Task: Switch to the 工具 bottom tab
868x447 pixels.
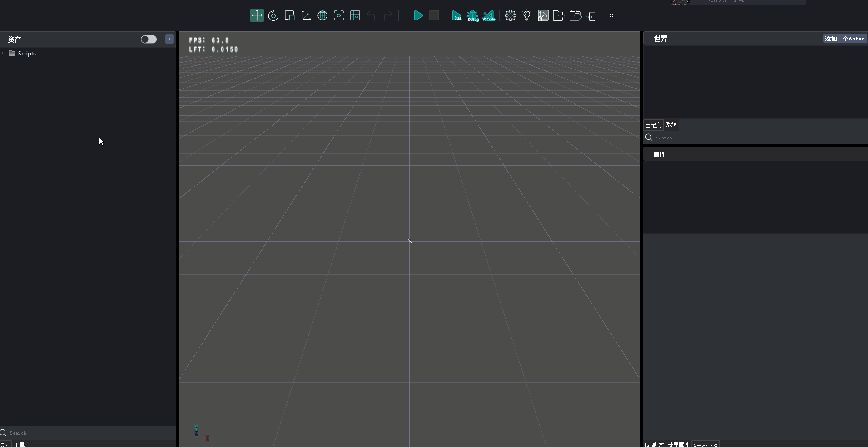Action: click(20, 444)
